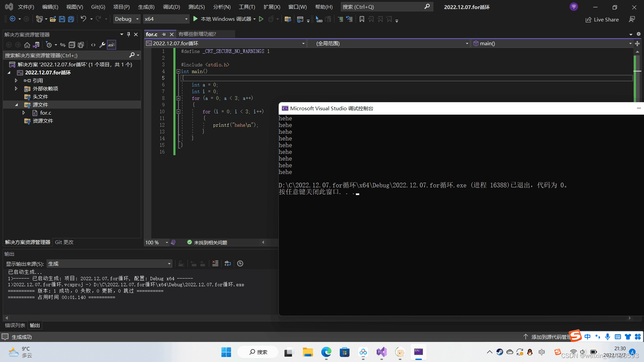Click the Solution Explorer search field
The width and height of the screenshot is (644, 362).
click(x=71, y=55)
